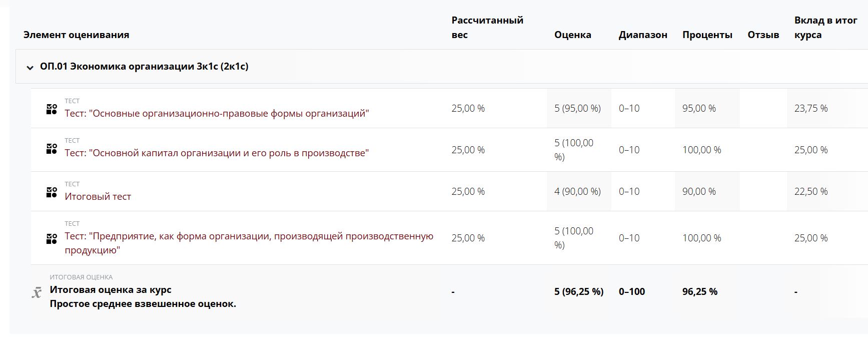Click the "Проценты" column header

point(707,35)
